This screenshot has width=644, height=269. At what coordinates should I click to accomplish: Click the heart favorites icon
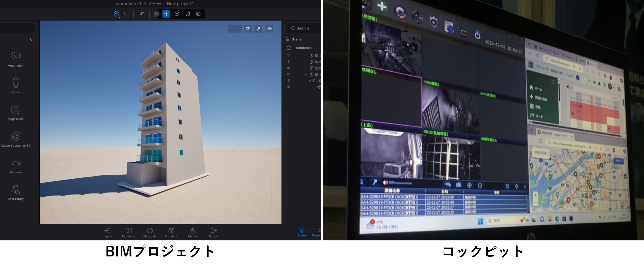click(32, 39)
